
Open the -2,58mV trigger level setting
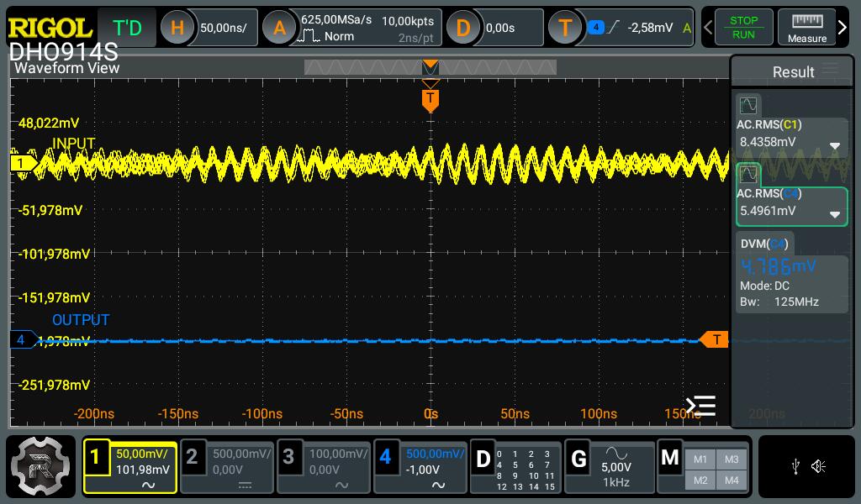(x=650, y=28)
